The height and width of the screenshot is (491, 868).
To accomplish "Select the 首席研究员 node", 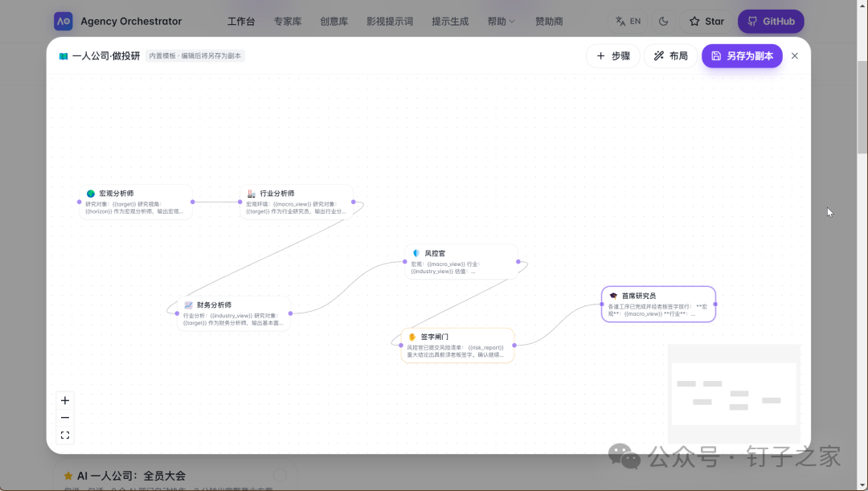I will coord(659,304).
